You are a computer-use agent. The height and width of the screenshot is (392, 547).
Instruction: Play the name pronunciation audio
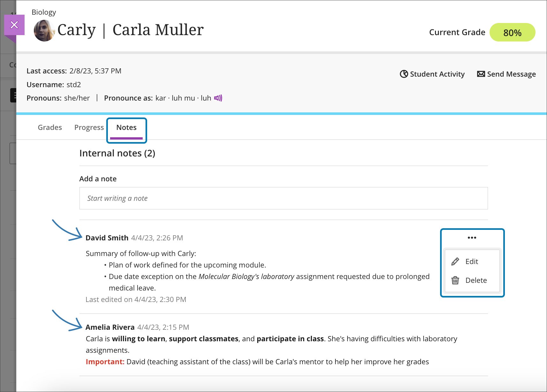(x=218, y=98)
